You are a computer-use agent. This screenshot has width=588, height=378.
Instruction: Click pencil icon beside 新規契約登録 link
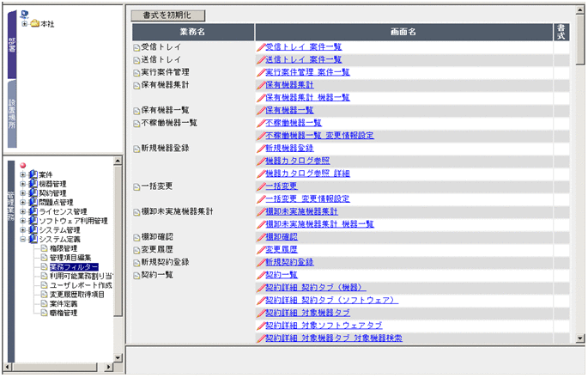(x=261, y=262)
